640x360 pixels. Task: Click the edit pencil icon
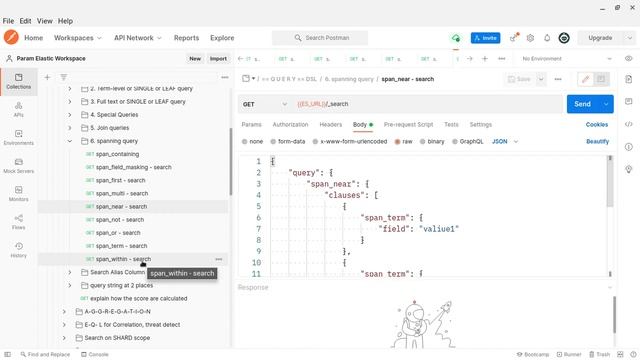tap(585, 79)
